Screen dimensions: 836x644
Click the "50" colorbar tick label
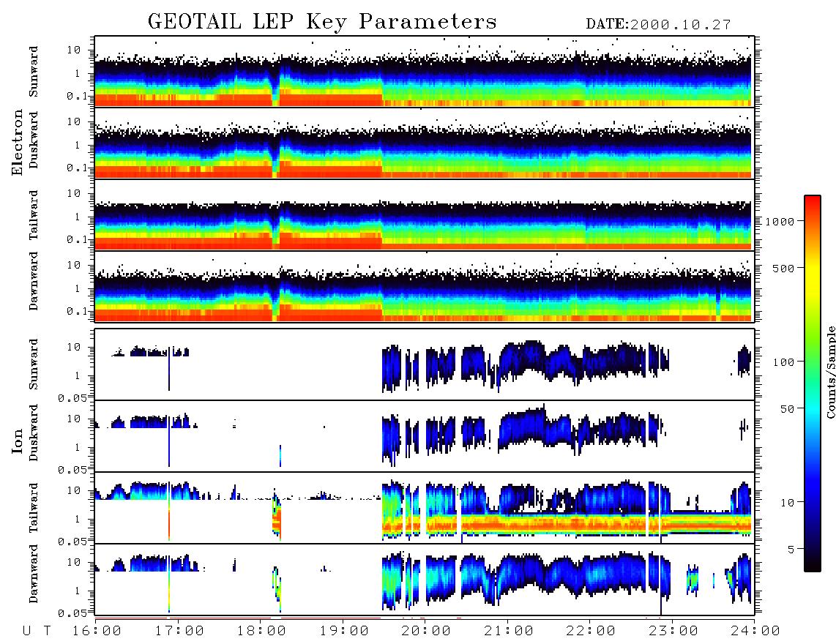pos(788,409)
